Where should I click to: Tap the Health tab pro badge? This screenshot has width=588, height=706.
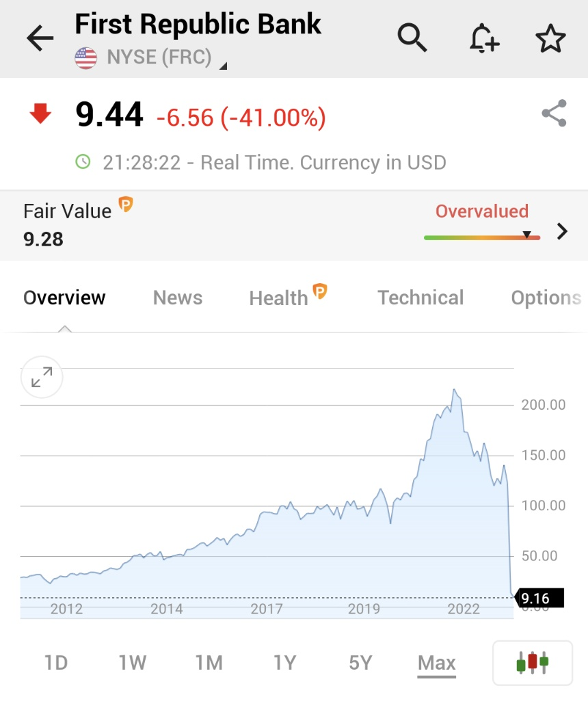click(x=320, y=291)
